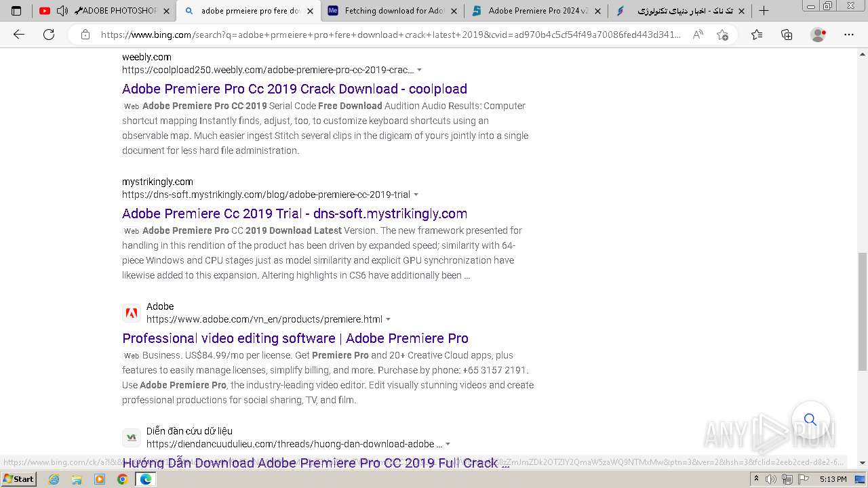Open the Collections panel
Screen dimensions: 868x488
click(787, 35)
